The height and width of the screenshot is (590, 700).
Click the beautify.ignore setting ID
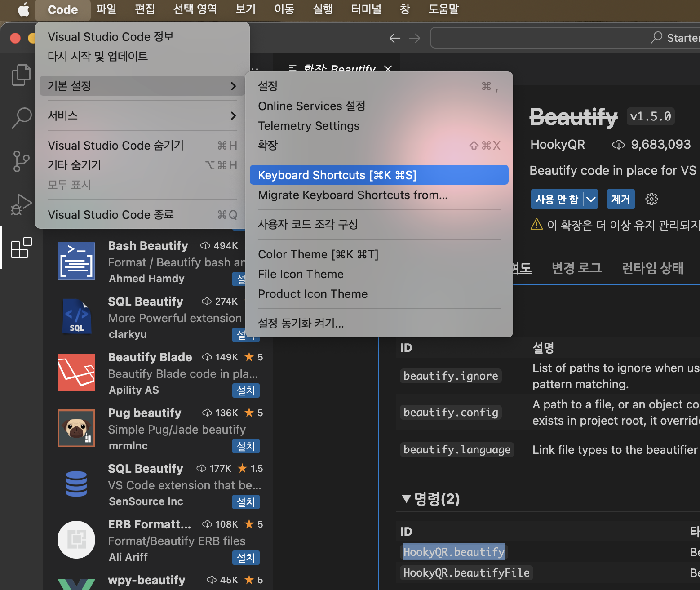[x=451, y=376]
